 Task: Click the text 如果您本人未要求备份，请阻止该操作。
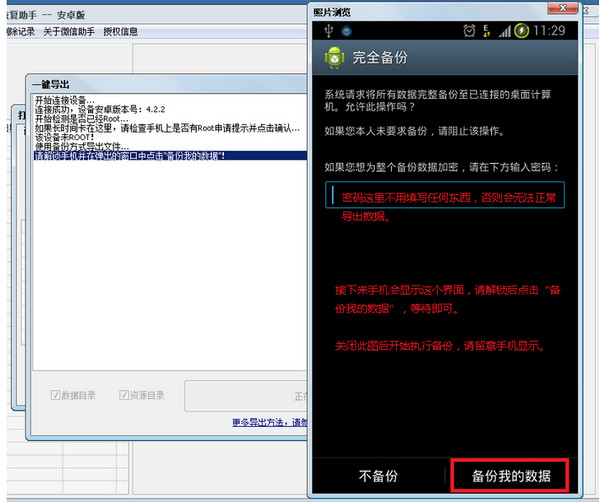point(415,131)
